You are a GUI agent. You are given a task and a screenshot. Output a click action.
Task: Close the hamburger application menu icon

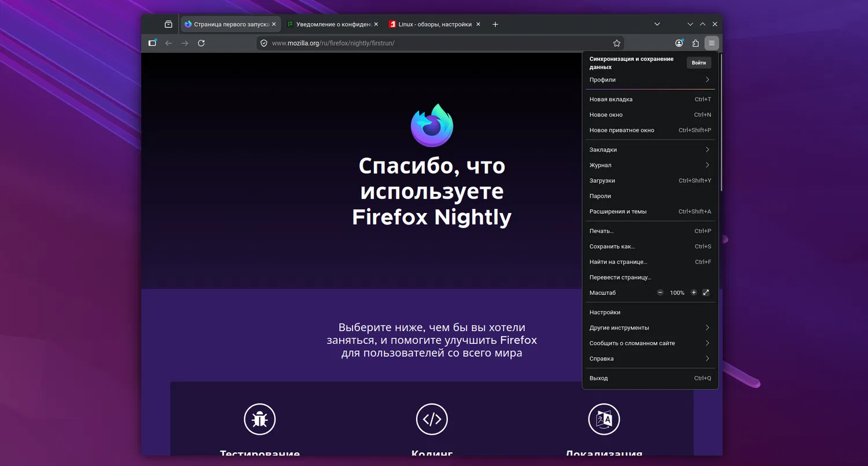tap(712, 43)
